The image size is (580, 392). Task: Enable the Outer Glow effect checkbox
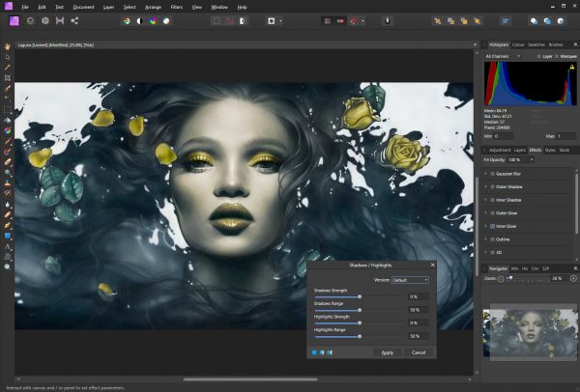(492, 213)
